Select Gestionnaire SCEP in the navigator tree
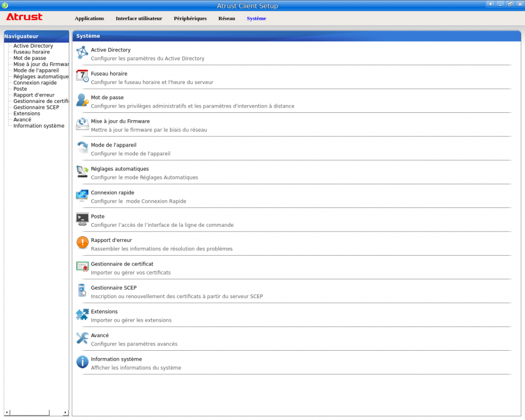The height and width of the screenshot is (420, 525). 36,108
